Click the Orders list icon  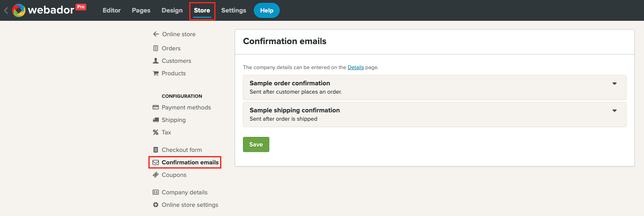pos(155,48)
